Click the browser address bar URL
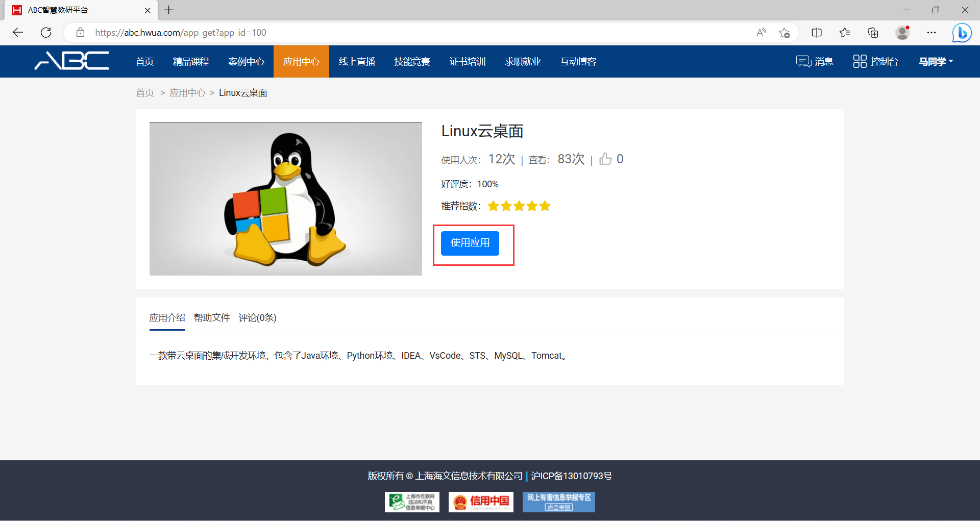980x521 pixels. click(181, 33)
